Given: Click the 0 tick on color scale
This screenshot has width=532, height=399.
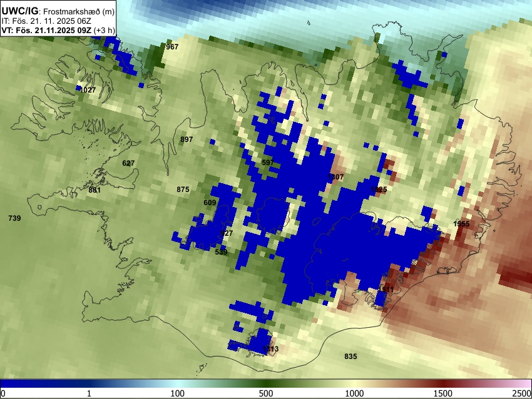Looking at the screenshot, I should pos(3,393).
